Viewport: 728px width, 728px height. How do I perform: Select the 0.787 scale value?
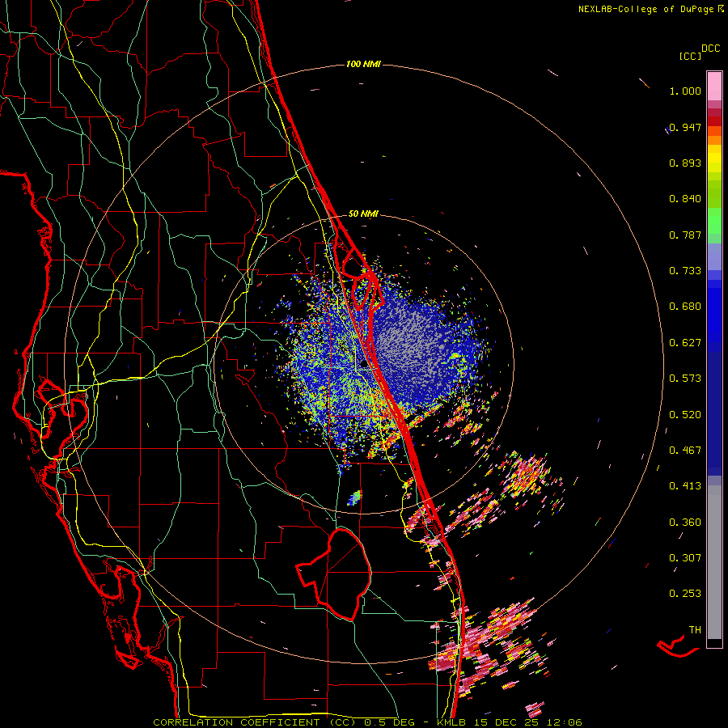(x=685, y=235)
